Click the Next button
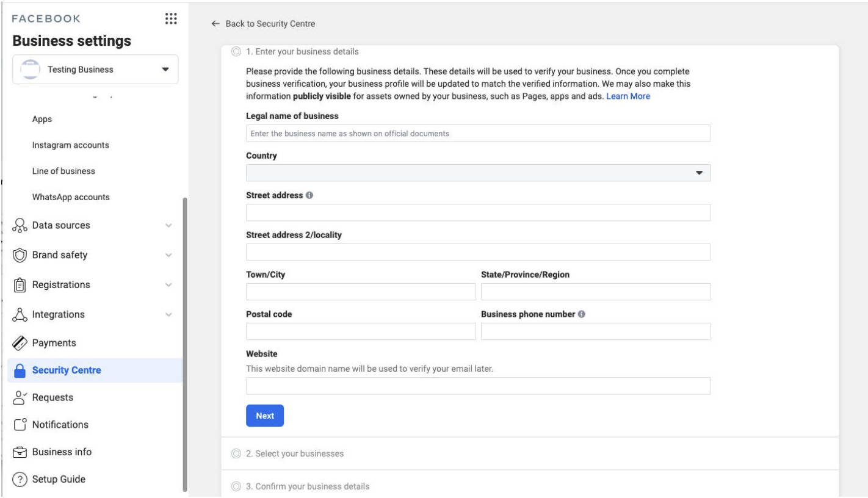 pyautogui.click(x=265, y=416)
